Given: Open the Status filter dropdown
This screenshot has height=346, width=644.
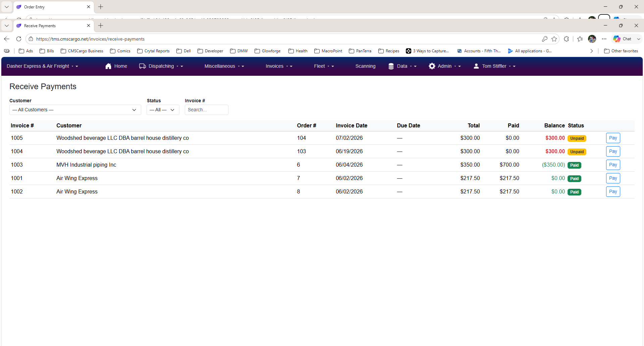Looking at the screenshot, I should tap(163, 110).
